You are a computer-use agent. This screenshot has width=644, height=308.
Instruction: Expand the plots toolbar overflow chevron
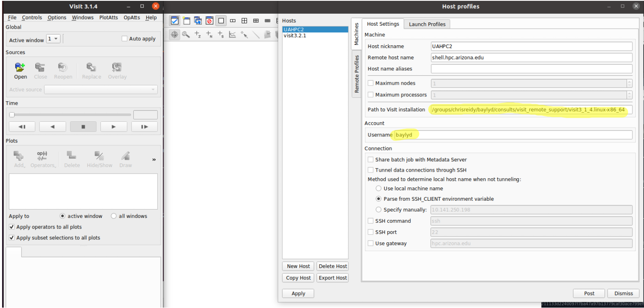coord(154,160)
